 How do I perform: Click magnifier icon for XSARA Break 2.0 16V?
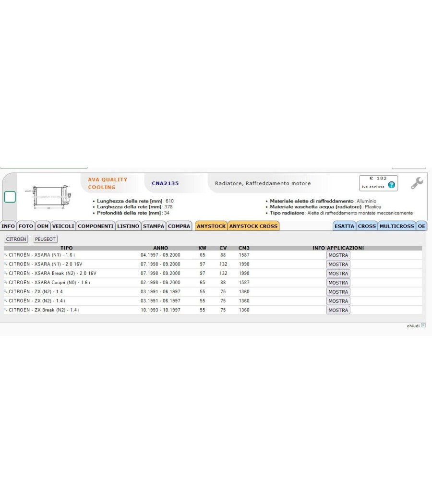pos(5,273)
